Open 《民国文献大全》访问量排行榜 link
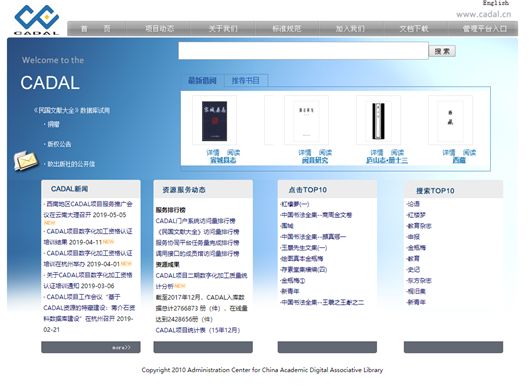The image size is (529, 386). tap(197, 232)
